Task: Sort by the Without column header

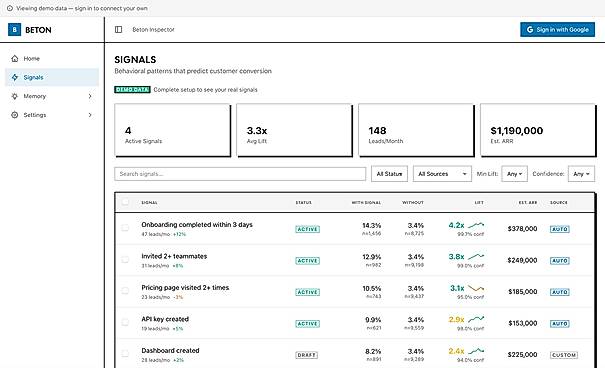Action: point(413,203)
